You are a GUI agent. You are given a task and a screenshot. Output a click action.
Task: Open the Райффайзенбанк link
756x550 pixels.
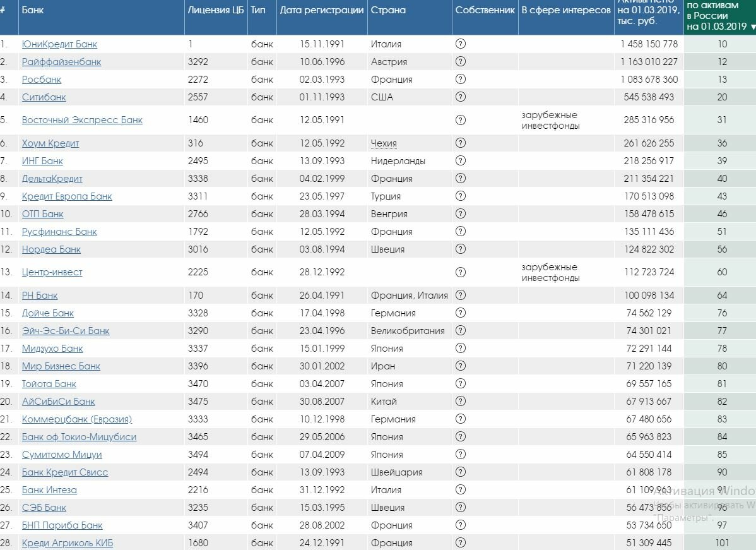coord(61,63)
